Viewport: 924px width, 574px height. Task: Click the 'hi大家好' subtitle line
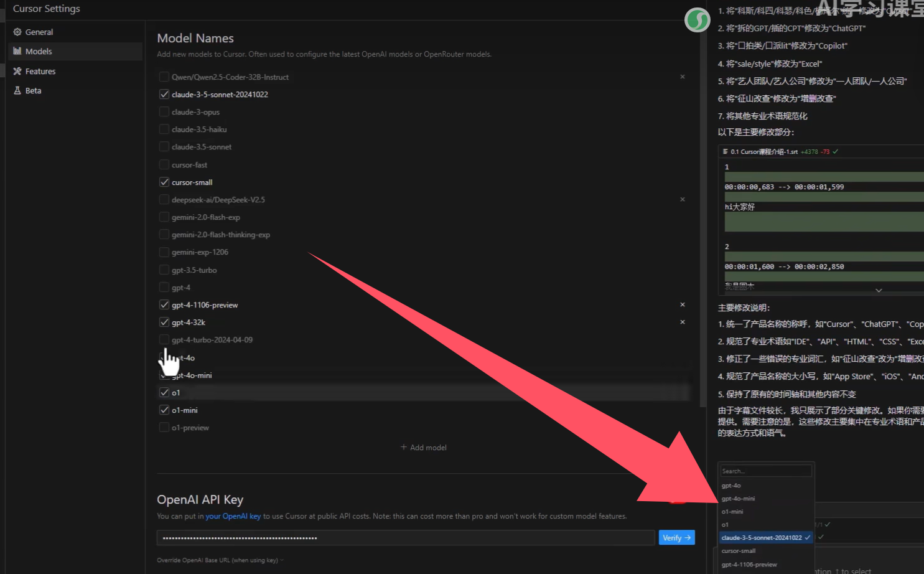tap(739, 207)
